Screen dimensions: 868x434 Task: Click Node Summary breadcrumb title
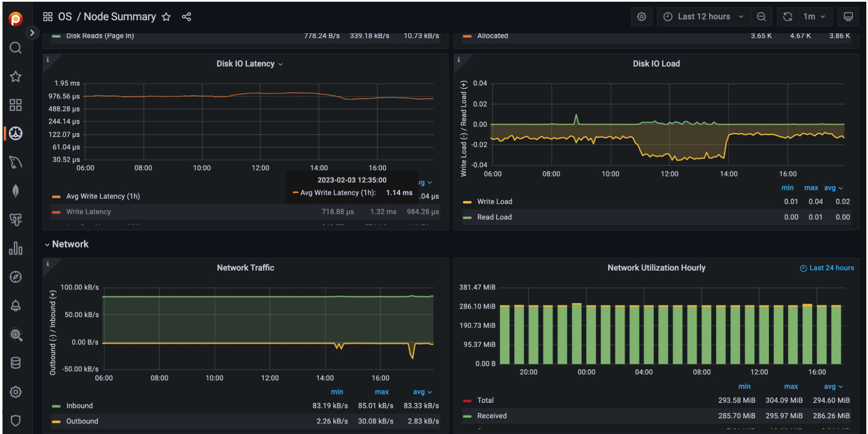(120, 17)
